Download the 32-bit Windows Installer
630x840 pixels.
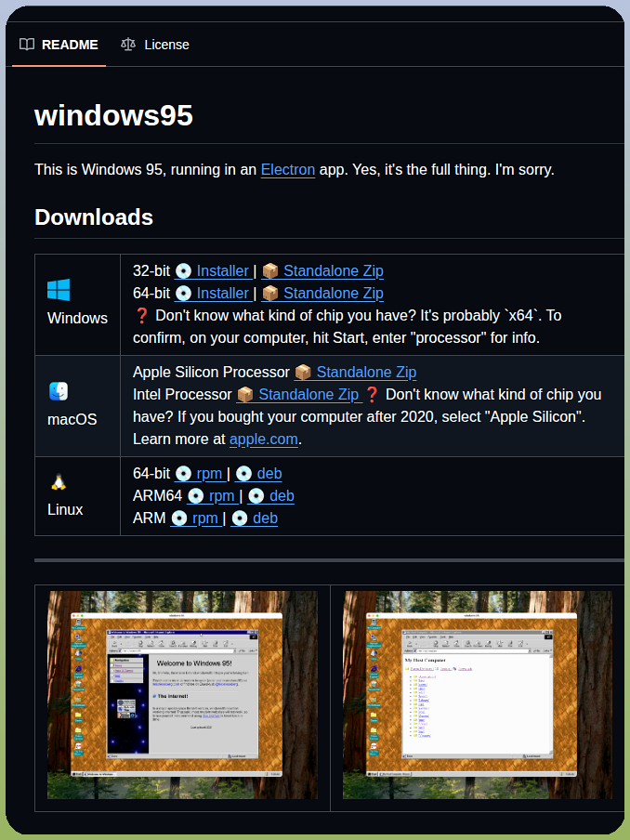(x=213, y=271)
